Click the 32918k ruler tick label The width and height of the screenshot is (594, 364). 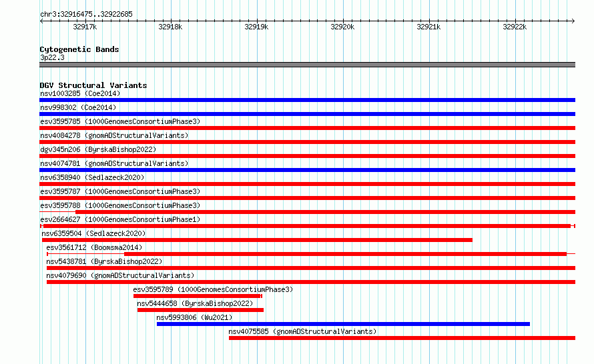coord(170,27)
